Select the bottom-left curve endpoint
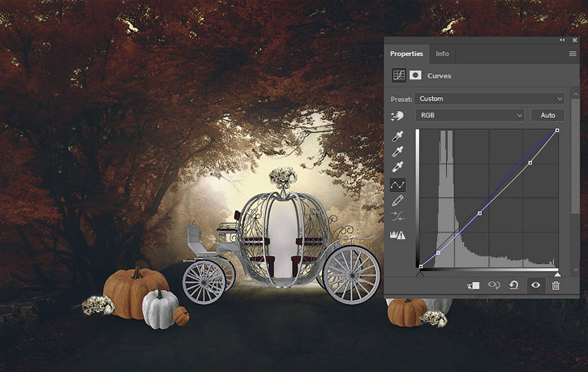 pyautogui.click(x=421, y=267)
